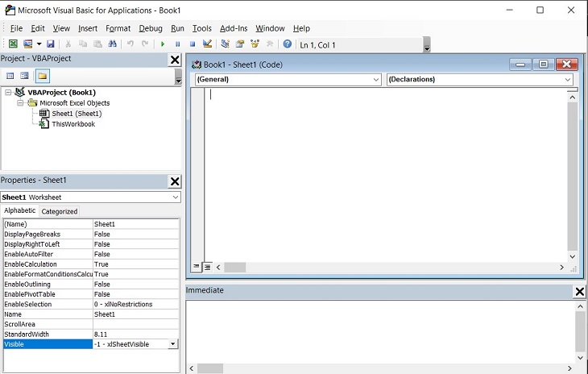
Task: Close the Immediate window panel
Action: (x=580, y=292)
